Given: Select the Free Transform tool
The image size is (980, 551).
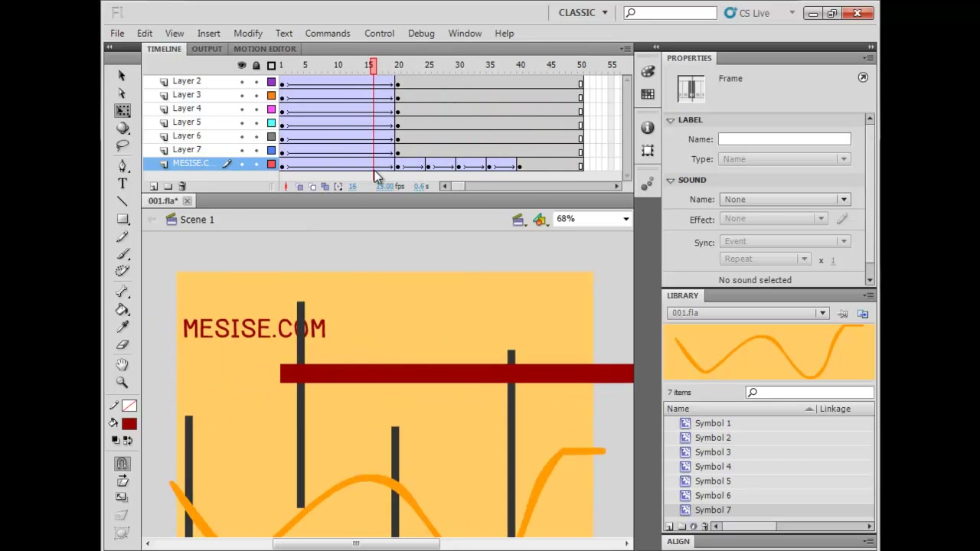Looking at the screenshot, I should coord(122,110).
